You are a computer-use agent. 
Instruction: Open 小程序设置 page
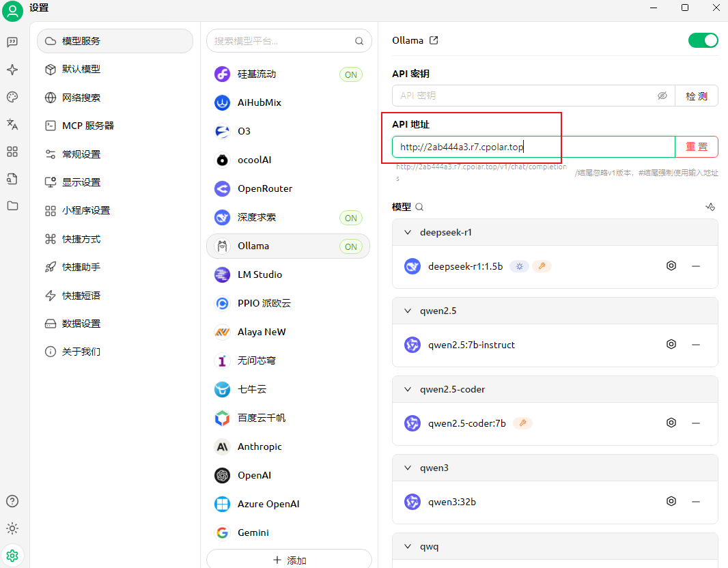pos(115,211)
